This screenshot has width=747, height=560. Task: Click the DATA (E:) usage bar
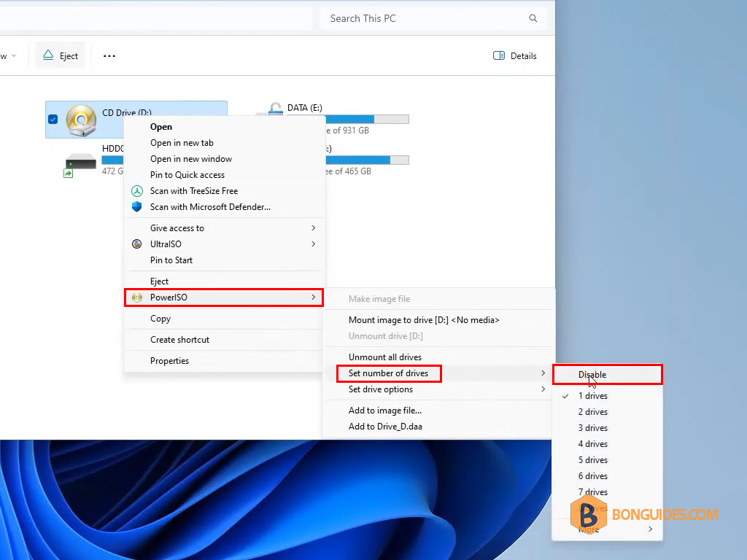[x=367, y=119]
